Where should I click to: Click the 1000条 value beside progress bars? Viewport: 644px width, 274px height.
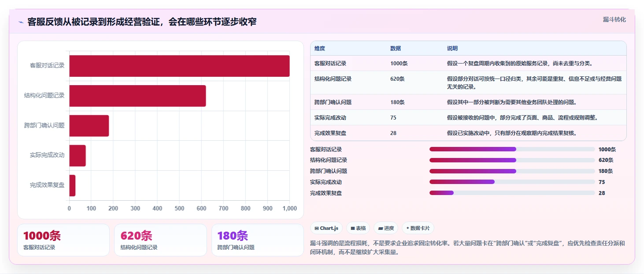(x=607, y=150)
